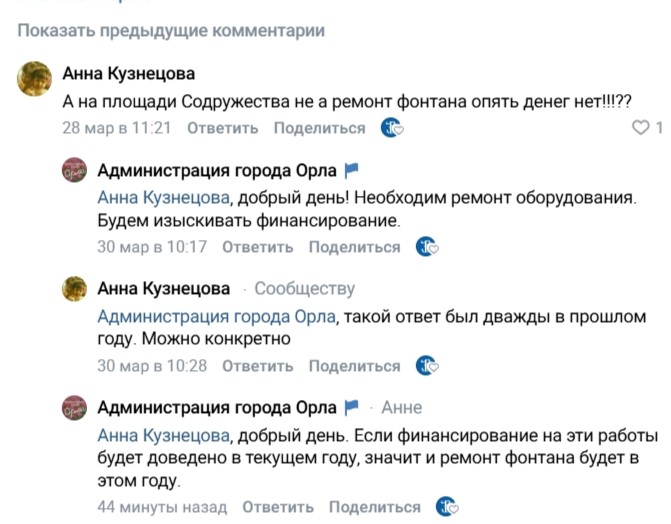Open Администрация города Орла mention in Anna's reply

[217, 316]
